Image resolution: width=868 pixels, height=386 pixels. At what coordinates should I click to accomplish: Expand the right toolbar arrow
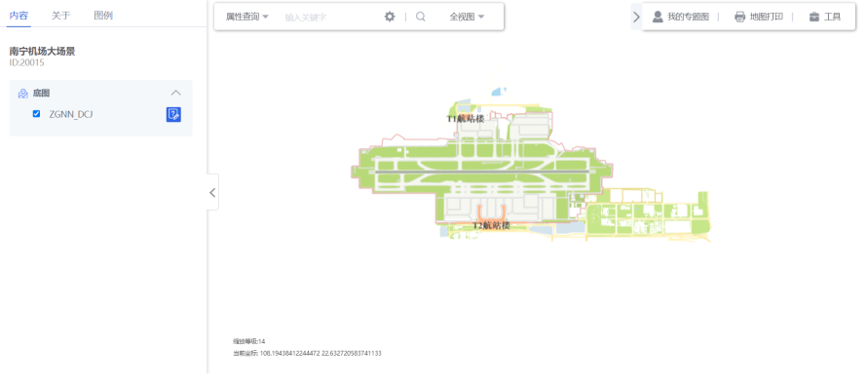pyautogui.click(x=636, y=17)
